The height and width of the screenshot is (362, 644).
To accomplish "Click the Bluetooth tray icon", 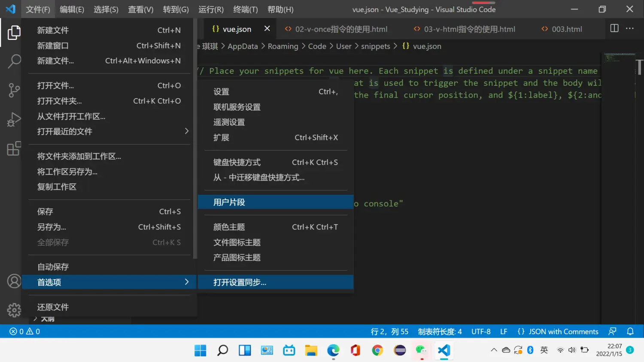I will (530, 350).
